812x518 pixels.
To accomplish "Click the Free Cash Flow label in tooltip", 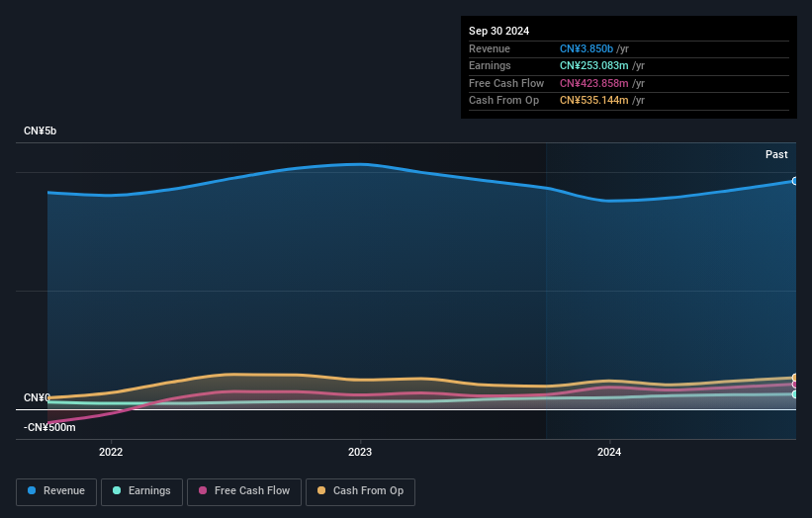I will pyautogui.click(x=506, y=83).
